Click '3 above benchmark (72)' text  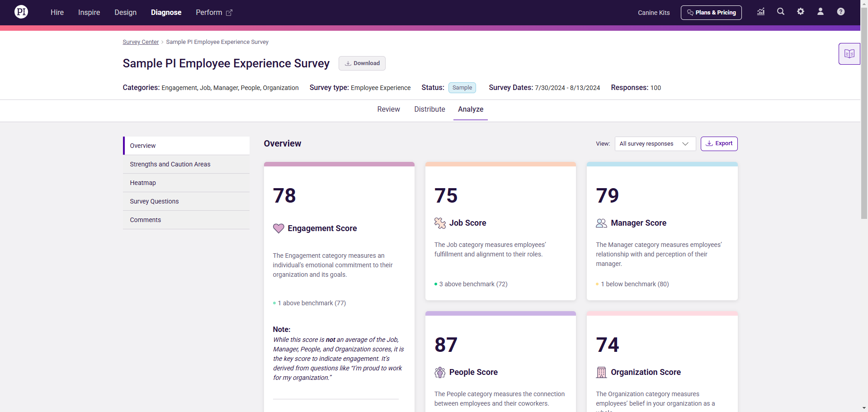[x=473, y=284]
